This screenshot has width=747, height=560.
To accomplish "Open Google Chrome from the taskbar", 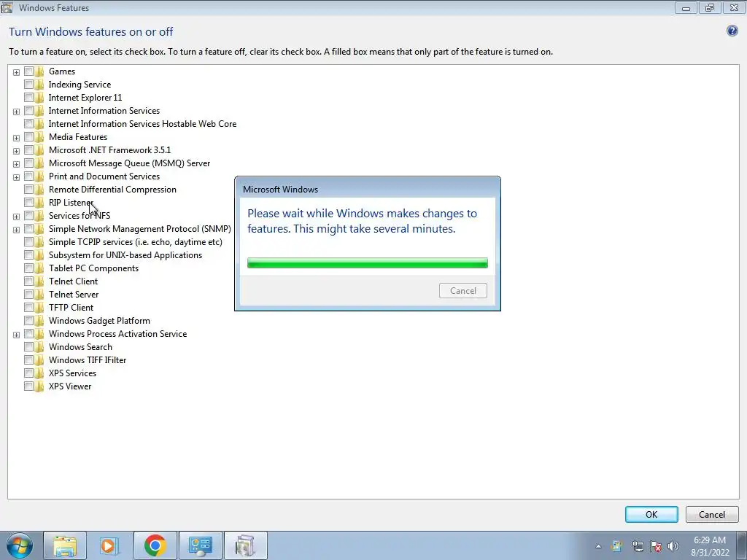I will 155,545.
